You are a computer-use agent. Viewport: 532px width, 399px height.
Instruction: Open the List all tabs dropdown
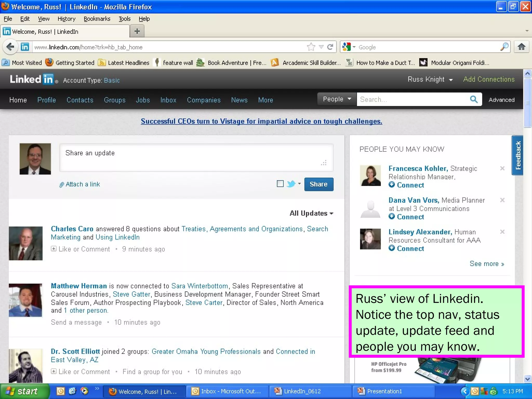[527, 31]
